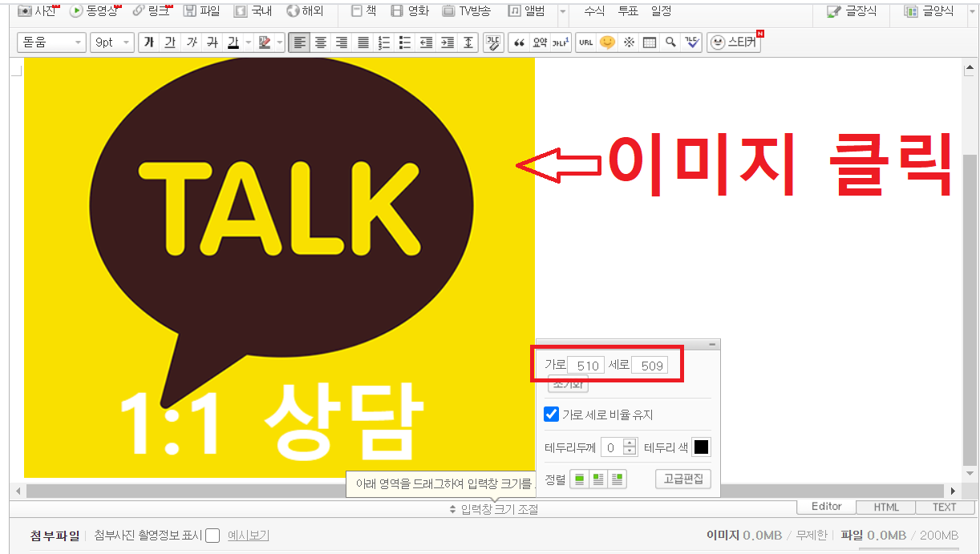This screenshot has height=554, width=980.
Task: Open line spacing options
Action: pos(468,42)
